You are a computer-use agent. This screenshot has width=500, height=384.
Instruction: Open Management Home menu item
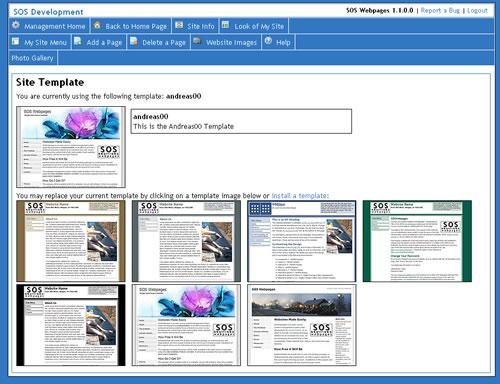(x=55, y=26)
